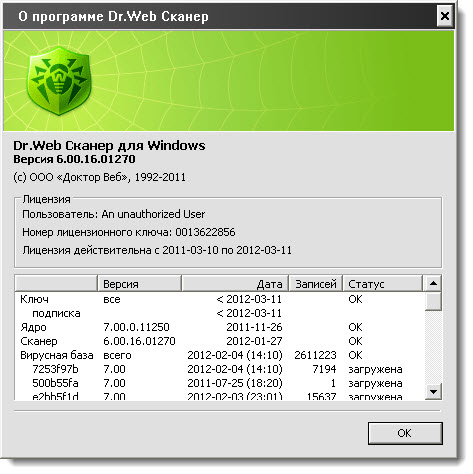
Task: Click загружена status of 500b55fa row
Action: click(x=375, y=383)
